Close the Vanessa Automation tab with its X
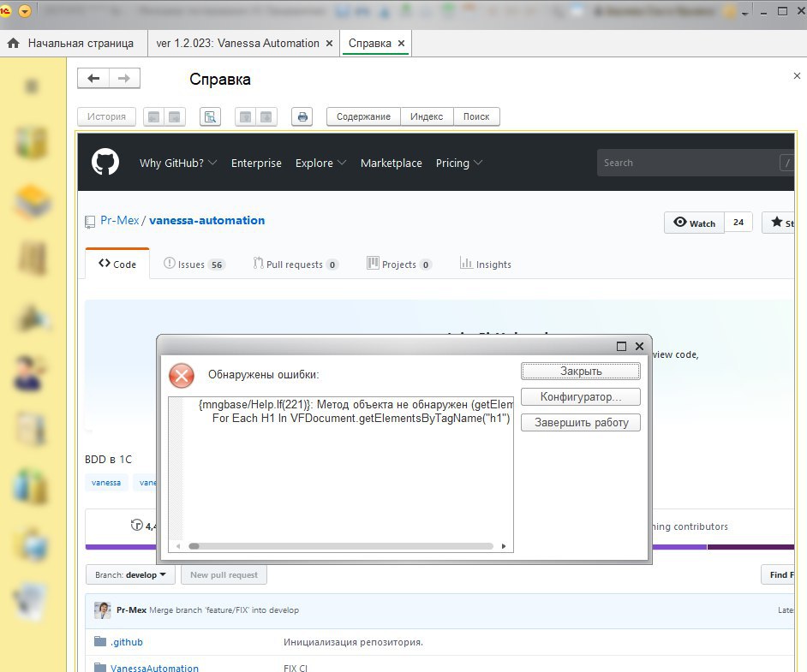 [329, 43]
